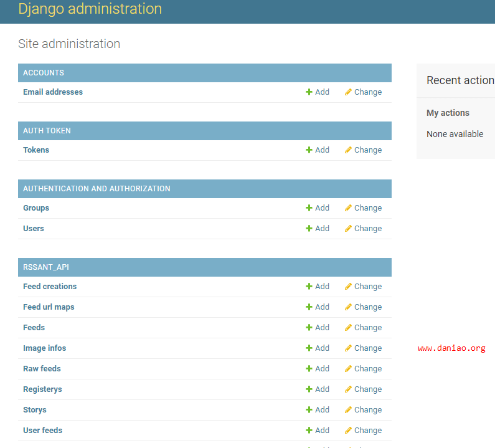Viewport: 495px width, 448px height.
Task: Click the green plus icon for Groups
Action: point(309,208)
